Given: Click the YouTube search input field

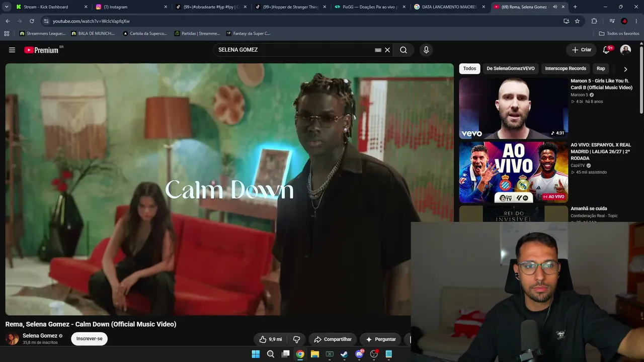Looking at the screenshot, I should (294, 50).
